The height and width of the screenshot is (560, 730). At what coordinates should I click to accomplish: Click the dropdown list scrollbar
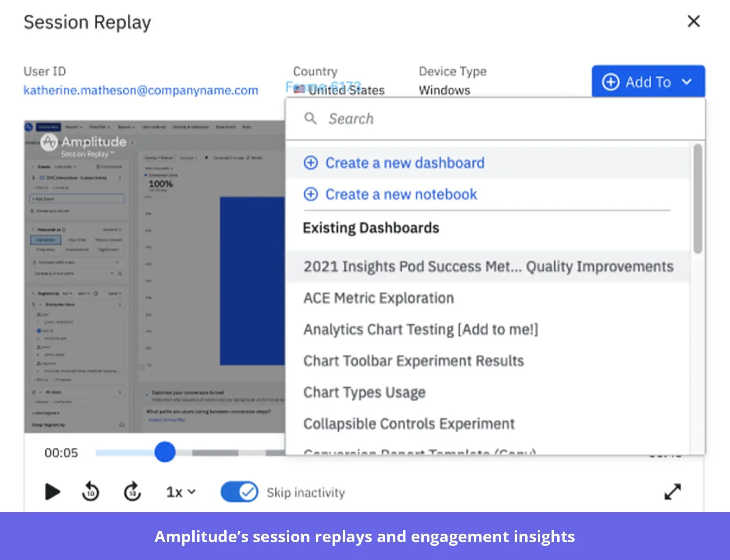tap(698, 199)
